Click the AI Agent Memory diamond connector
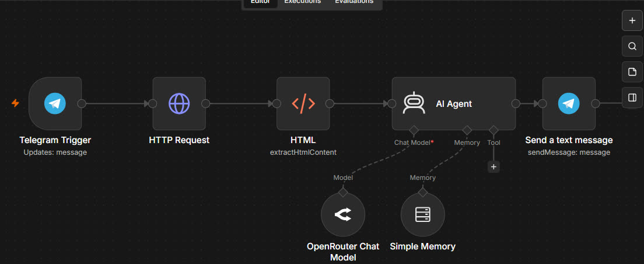Screen dimensions: 644x264 467,130
